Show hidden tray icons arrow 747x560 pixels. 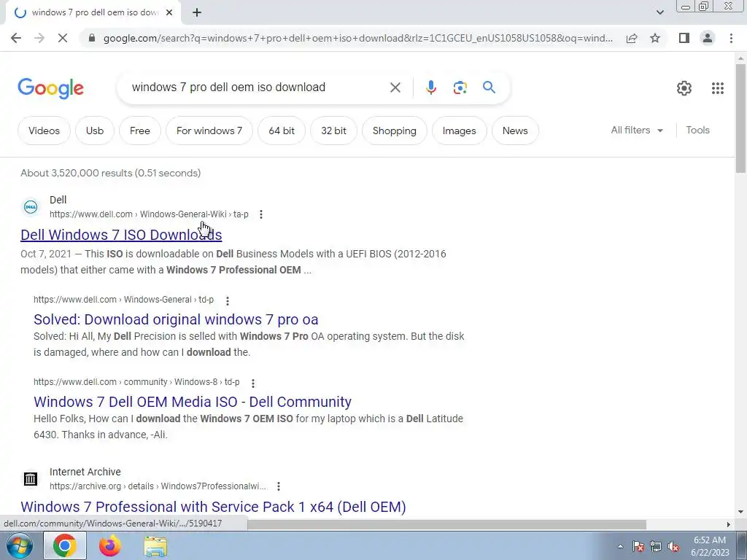[x=620, y=546]
